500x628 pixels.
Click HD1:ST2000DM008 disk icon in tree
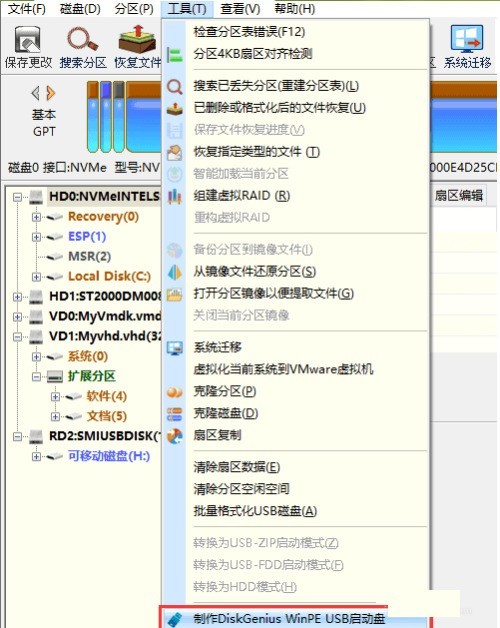(x=36, y=296)
